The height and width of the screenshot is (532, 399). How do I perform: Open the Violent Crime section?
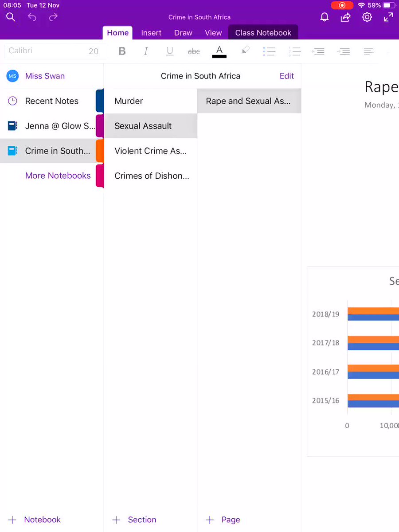[150, 151]
